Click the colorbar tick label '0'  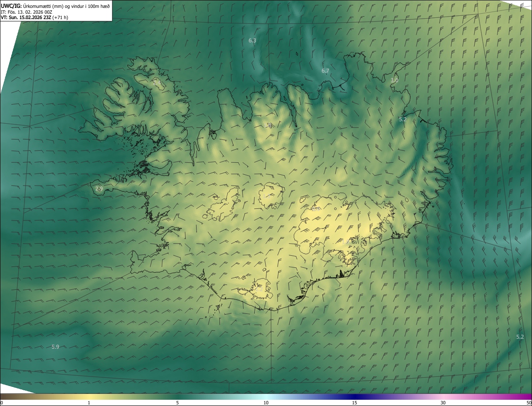(x=2, y=403)
